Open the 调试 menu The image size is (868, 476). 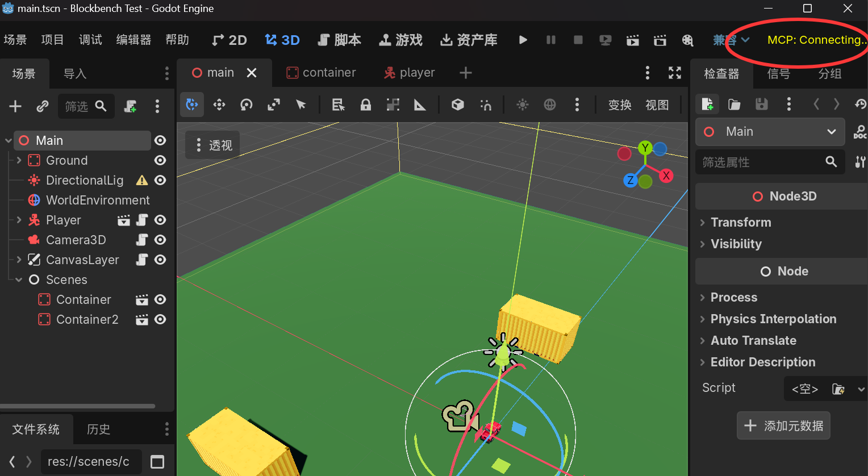[x=90, y=40]
